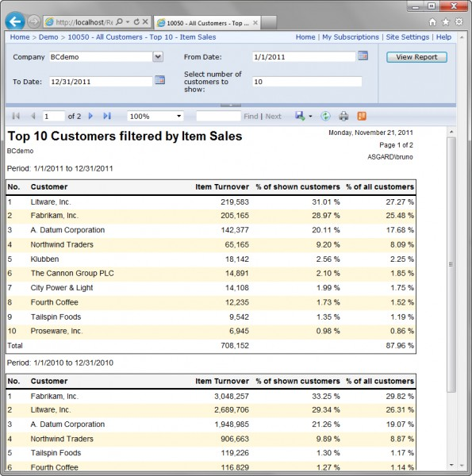Viewport: 472px width, 476px height.
Task: Click report find text box
Action: point(218,116)
